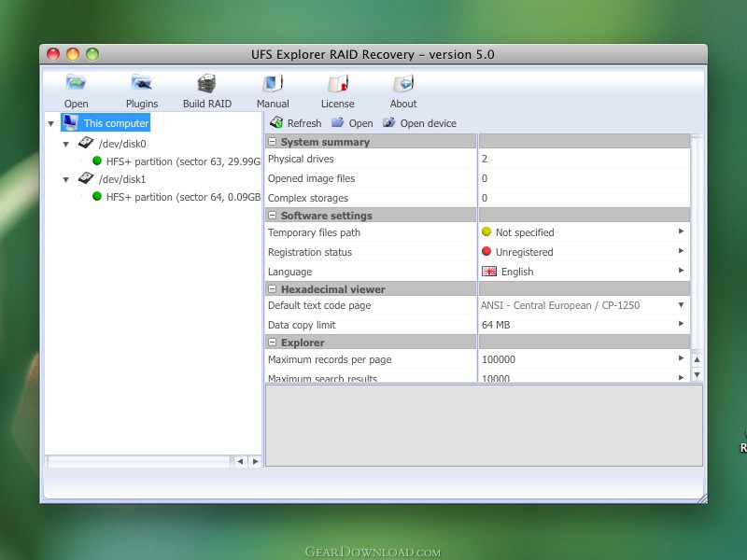Click green dot of sector 64 partition
This screenshot has width=747, height=560.
(97, 196)
